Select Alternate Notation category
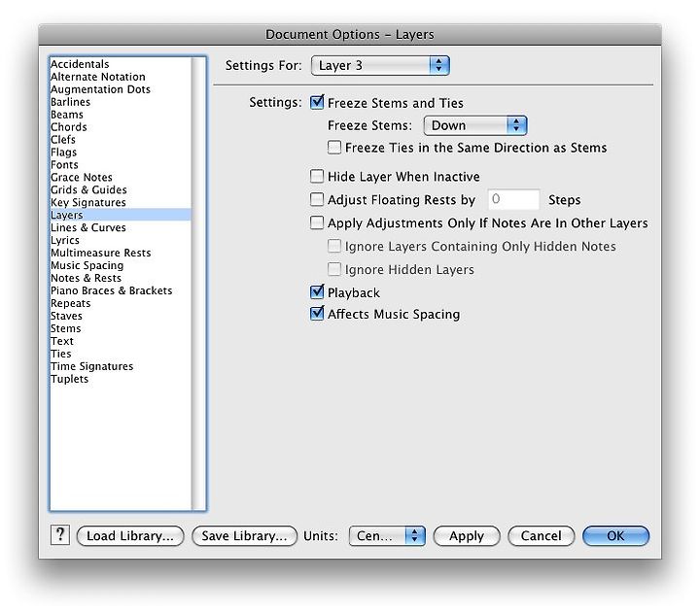 (x=121, y=77)
